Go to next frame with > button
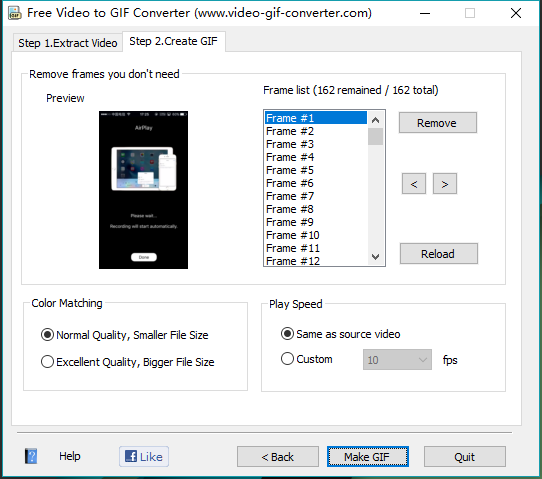542x479 pixels. 445,184
